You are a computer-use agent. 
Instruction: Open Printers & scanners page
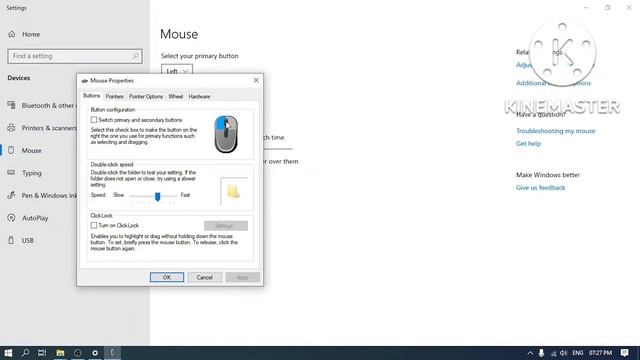pyautogui.click(x=42, y=128)
